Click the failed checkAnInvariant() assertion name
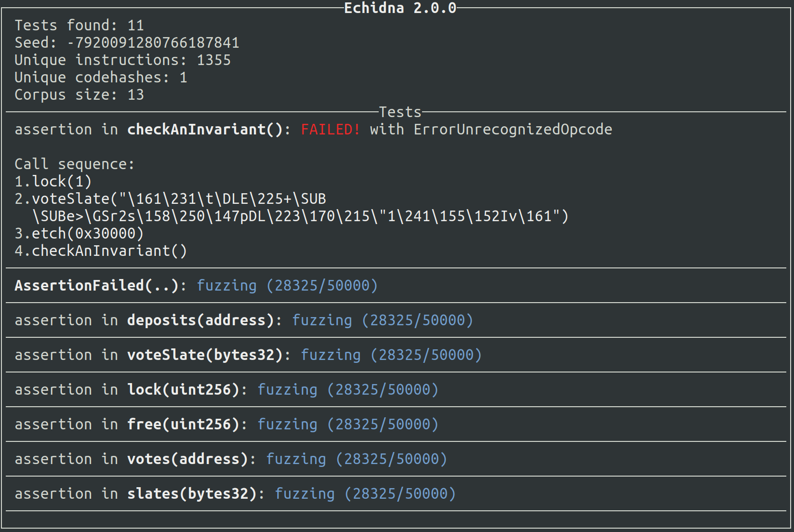Screen dimensions: 794x532 (205, 130)
